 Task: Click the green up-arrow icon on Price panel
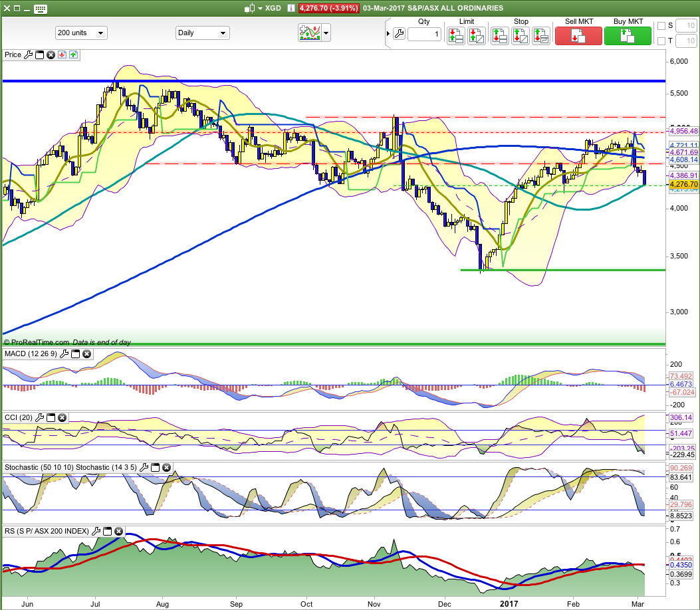[x=73, y=55]
